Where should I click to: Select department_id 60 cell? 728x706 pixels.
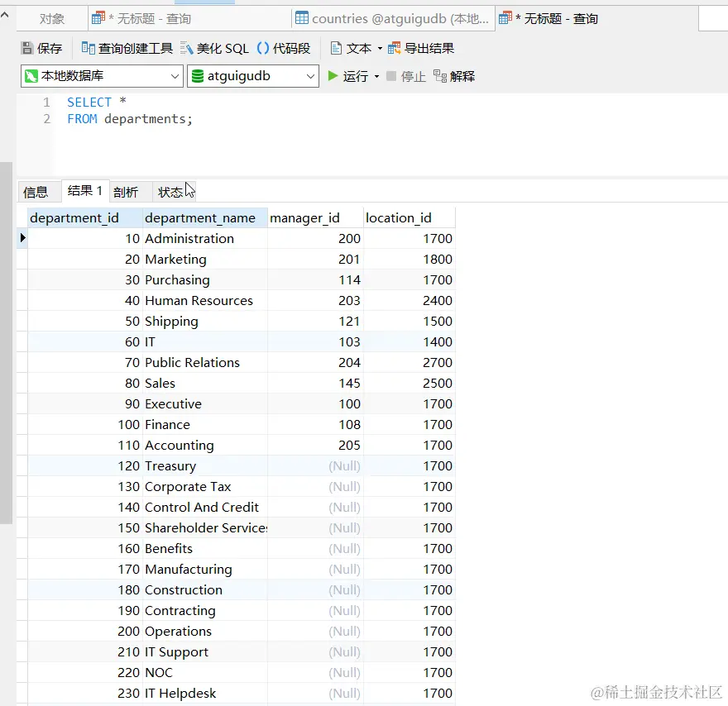(x=85, y=342)
